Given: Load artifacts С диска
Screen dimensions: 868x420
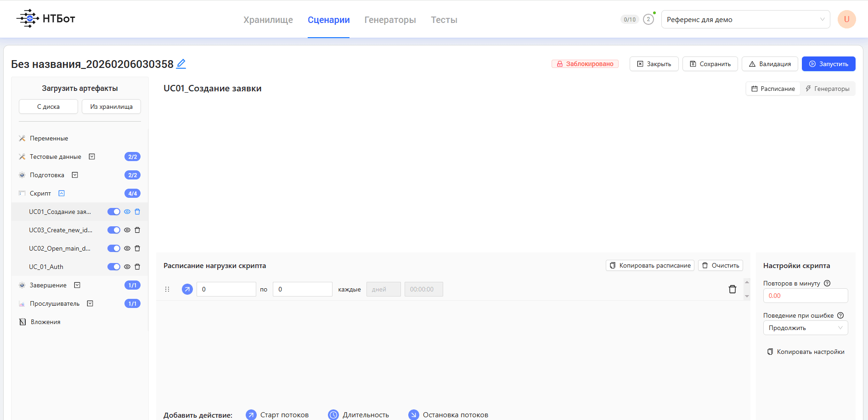Looking at the screenshot, I should pos(48,106).
